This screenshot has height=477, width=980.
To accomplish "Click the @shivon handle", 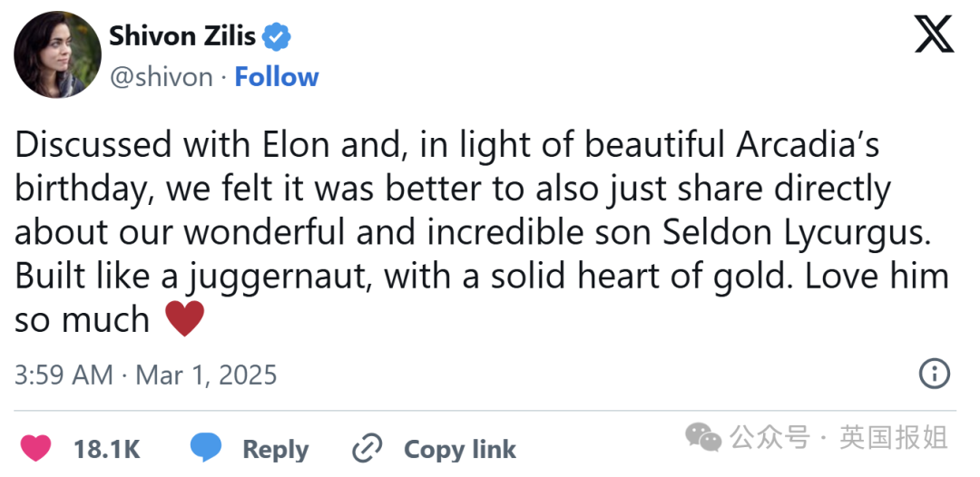I will click(161, 77).
